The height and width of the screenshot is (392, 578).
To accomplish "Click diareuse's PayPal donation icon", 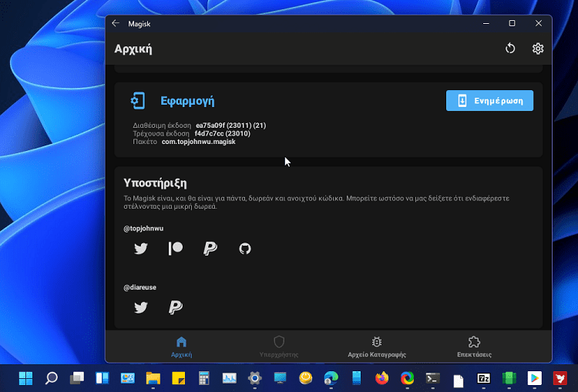I will tap(176, 308).
